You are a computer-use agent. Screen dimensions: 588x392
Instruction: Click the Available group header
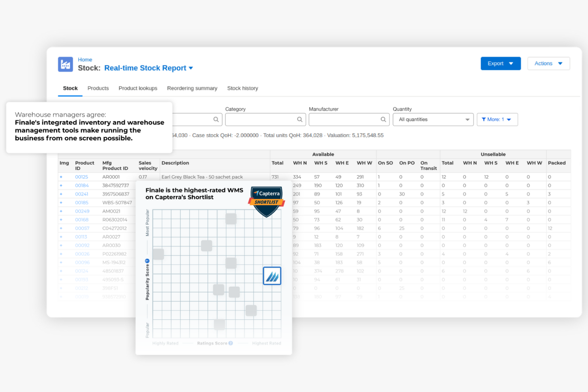coord(323,154)
